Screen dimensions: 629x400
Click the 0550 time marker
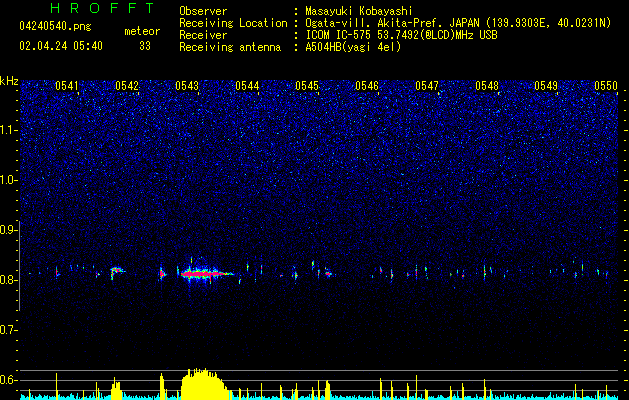coord(606,85)
